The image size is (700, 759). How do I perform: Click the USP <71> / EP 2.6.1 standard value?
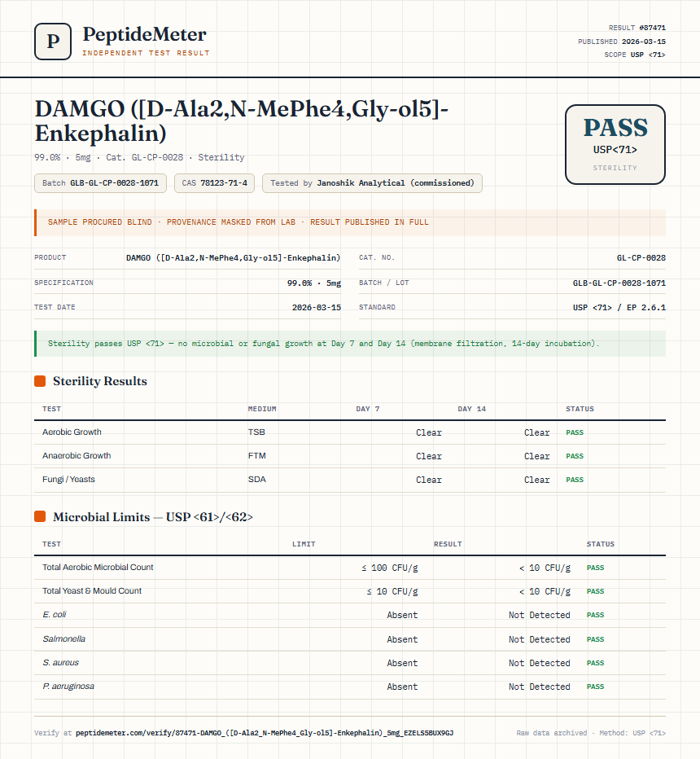(x=619, y=307)
